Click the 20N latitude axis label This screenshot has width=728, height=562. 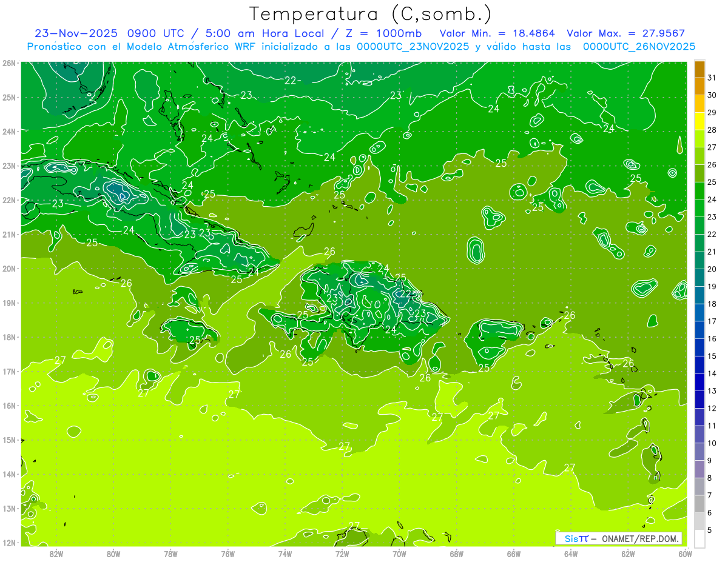point(9,269)
